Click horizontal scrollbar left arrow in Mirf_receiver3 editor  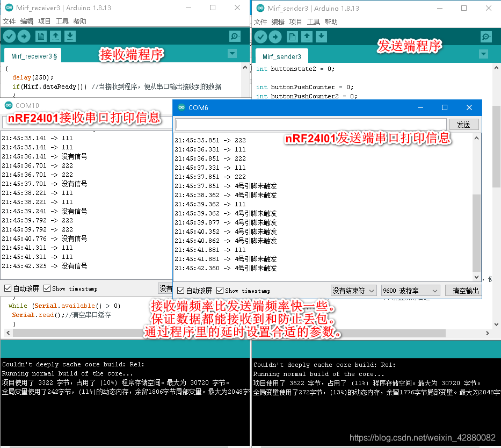8,333
